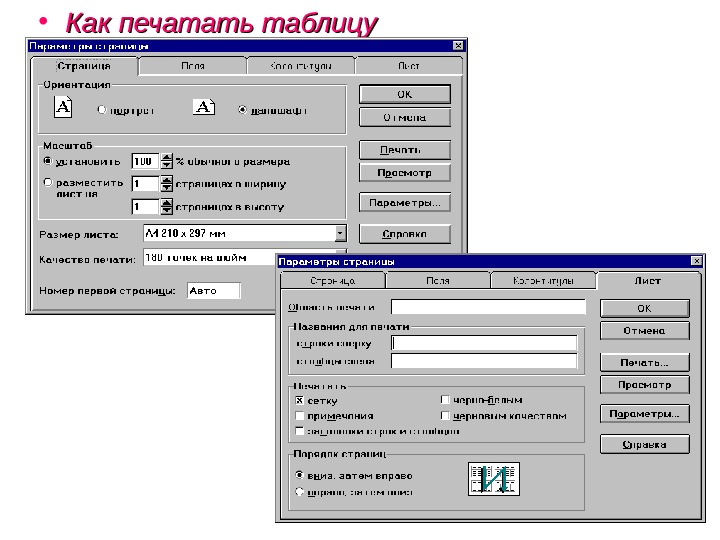Viewport: 720px width, 540px height.
Task: Click the pages-tall spinner arrows
Action: point(167,207)
